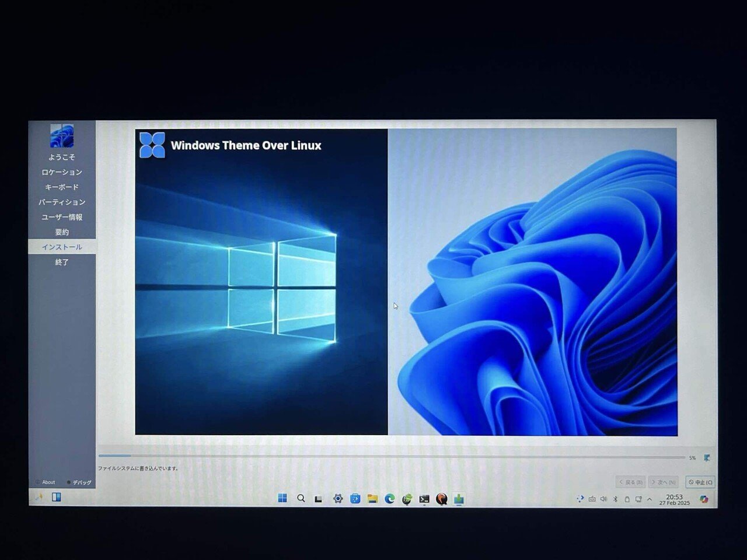747x560 pixels.
Task: Select the キーボード step in sidebar
Action: 62,187
